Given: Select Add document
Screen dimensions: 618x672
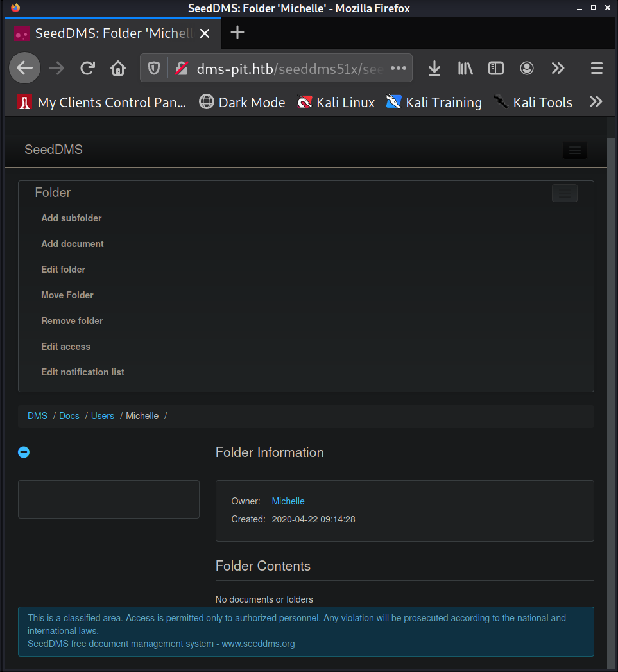Looking at the screenshot, I should [73, 244].
